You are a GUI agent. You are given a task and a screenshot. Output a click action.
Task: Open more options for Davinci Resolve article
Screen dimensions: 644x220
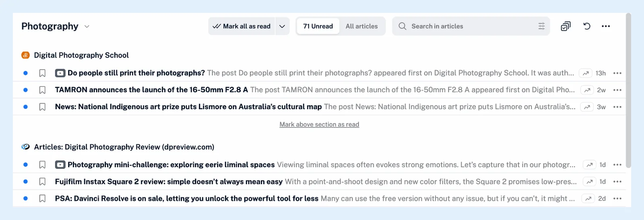point(617,199)
